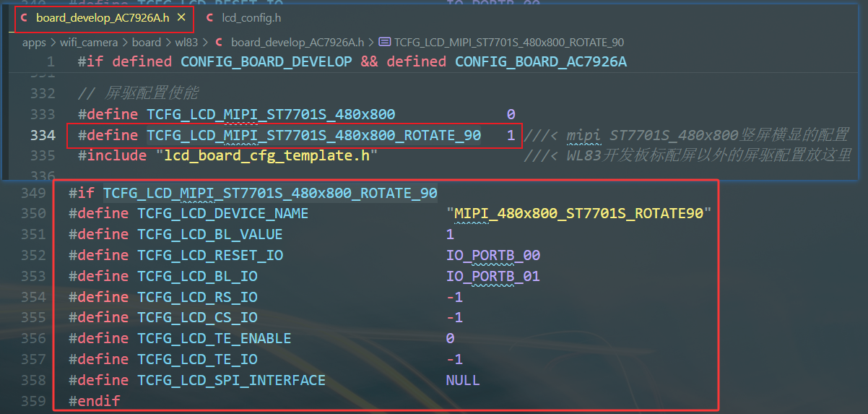Click the NULL value on line 358
This screenshot has width=868, height=414.
tap(463, 380)
